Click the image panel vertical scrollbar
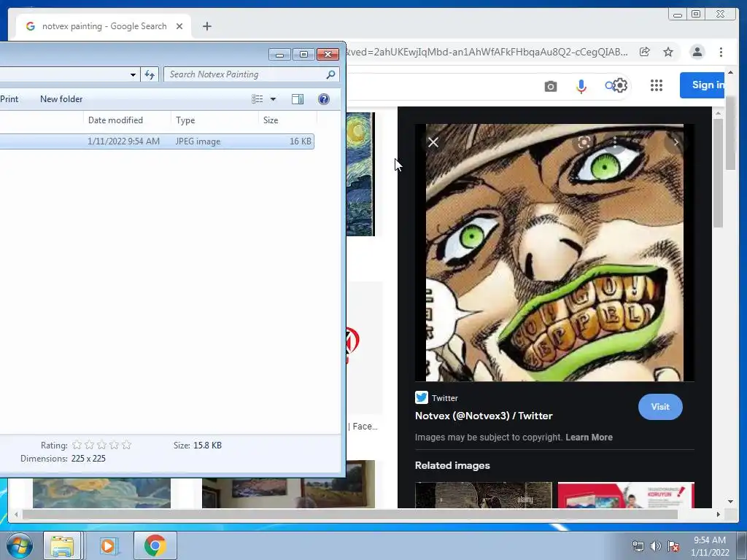The image size is (747, 560). [x=718, y=172]
